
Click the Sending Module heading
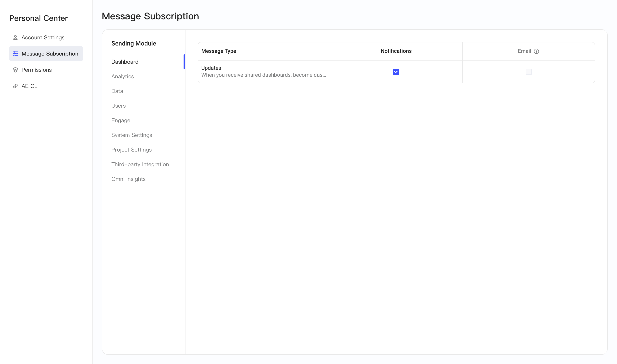click(x=134, y=43)
